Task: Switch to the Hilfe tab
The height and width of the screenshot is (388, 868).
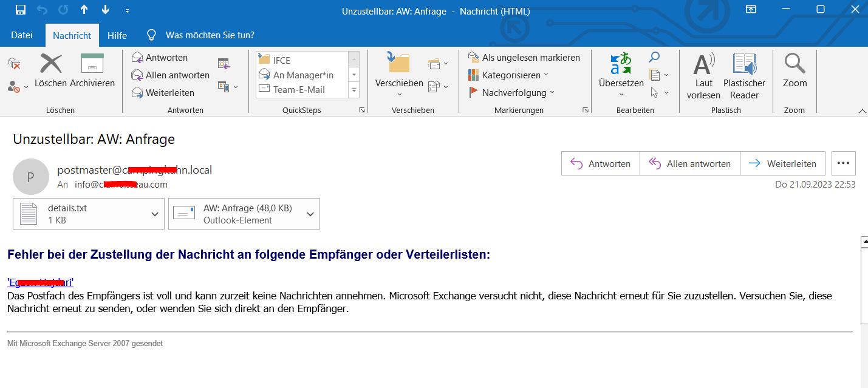Action: pyautogui.click(x=117, y=35)
